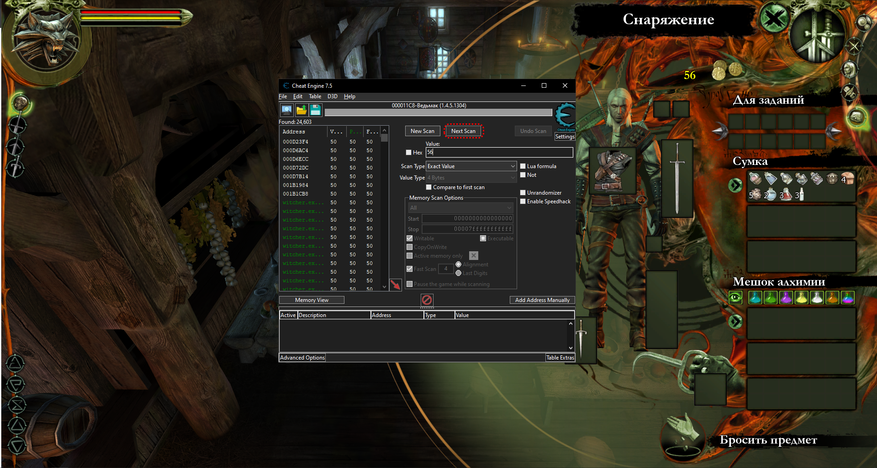Click the highlighted inventory bag icon on right strip
Image resolution: width=877 pixels, height=468 pixels.
(x=856, y=116)
